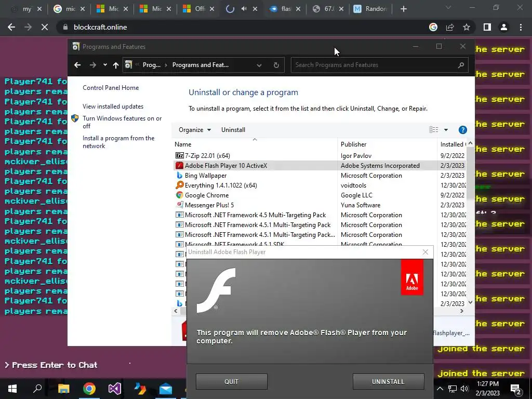Image resolution: width=532 pixels, height=399 pixels.
Task: Click the help question mark icon
Action: pyautogui.click(x=462, y=129)
